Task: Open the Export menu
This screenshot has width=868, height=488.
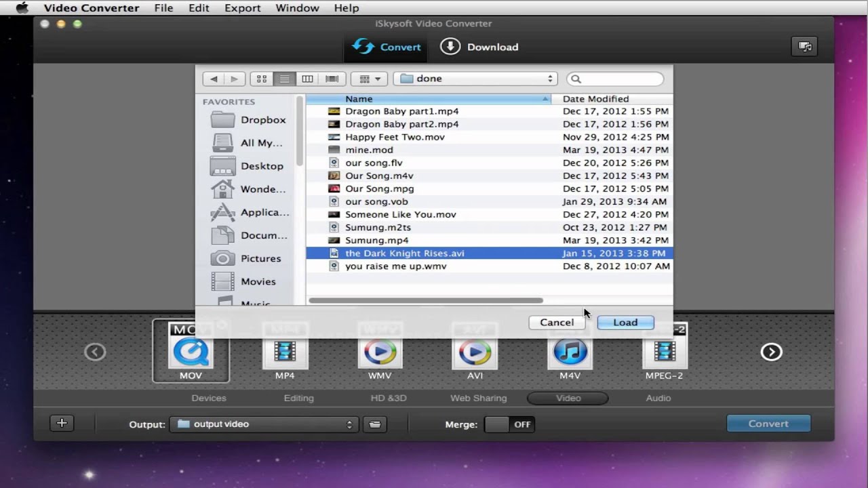Action: [x=242, y=8]
